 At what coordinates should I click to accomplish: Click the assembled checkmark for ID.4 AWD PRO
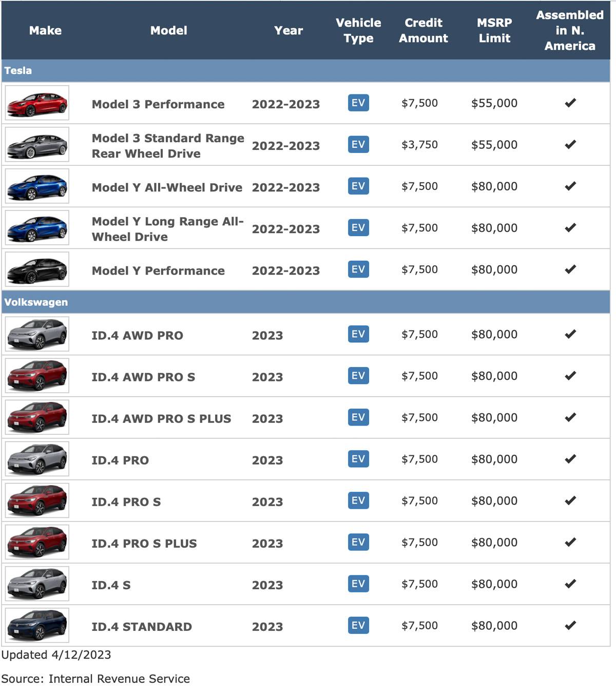570,334
